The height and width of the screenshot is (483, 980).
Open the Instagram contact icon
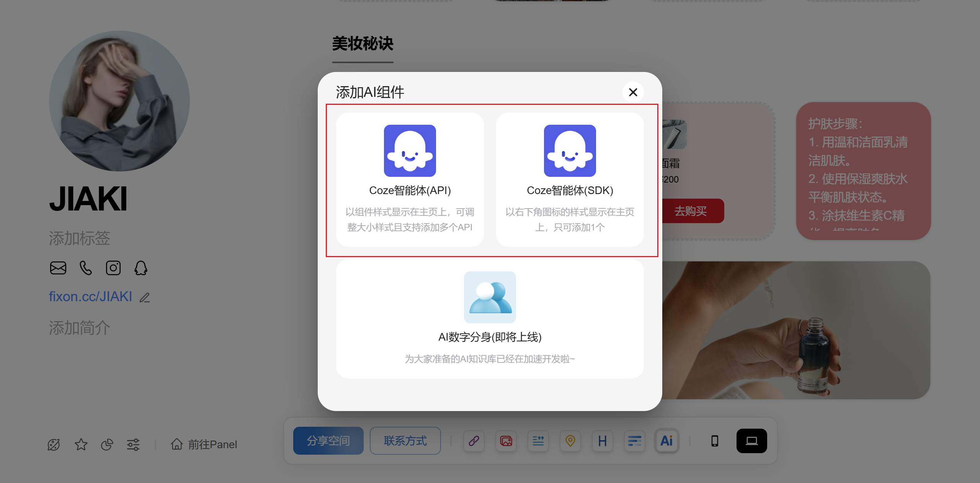coord(113,268)
